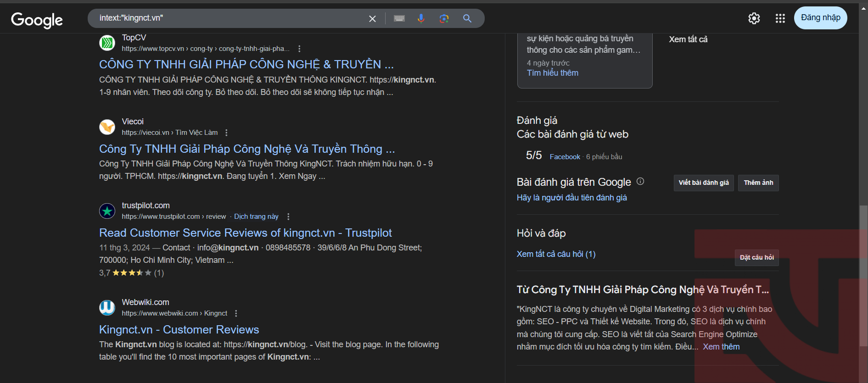
Task: Click Tìm hiểu thêm in the post card
Action: [x=553, y=73]
